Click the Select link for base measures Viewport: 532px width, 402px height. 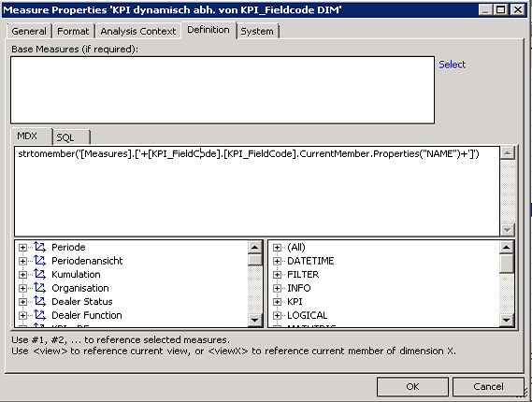coord(452,65)
